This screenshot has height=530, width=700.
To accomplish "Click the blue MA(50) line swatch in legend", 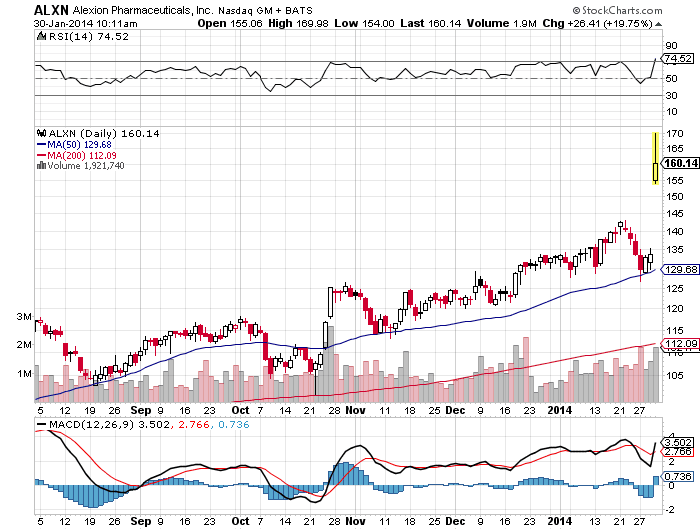I will click(42, 145).
